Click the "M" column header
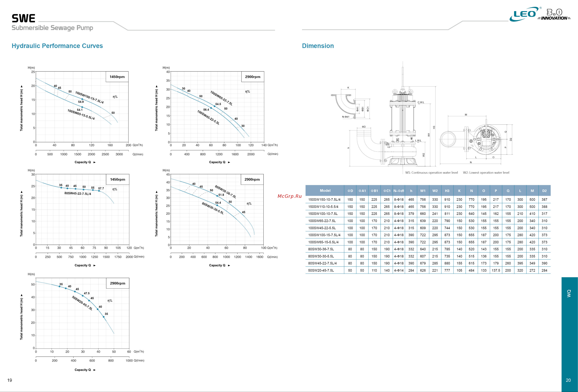 point(532,191)
